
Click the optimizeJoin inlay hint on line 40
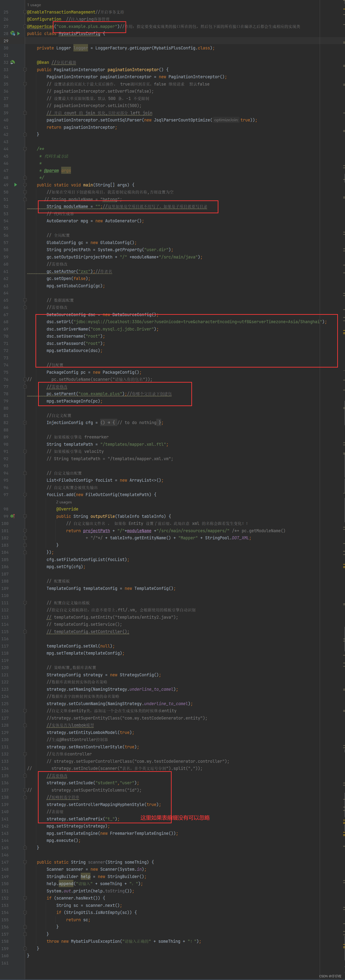click(226, 120)
